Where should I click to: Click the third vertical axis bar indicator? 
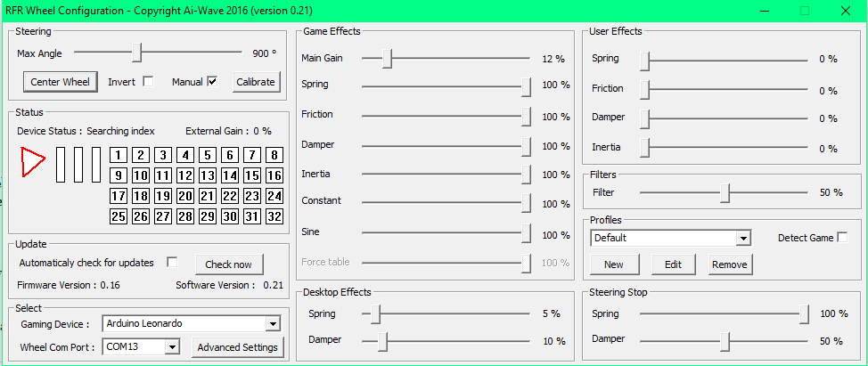(96, 164)
